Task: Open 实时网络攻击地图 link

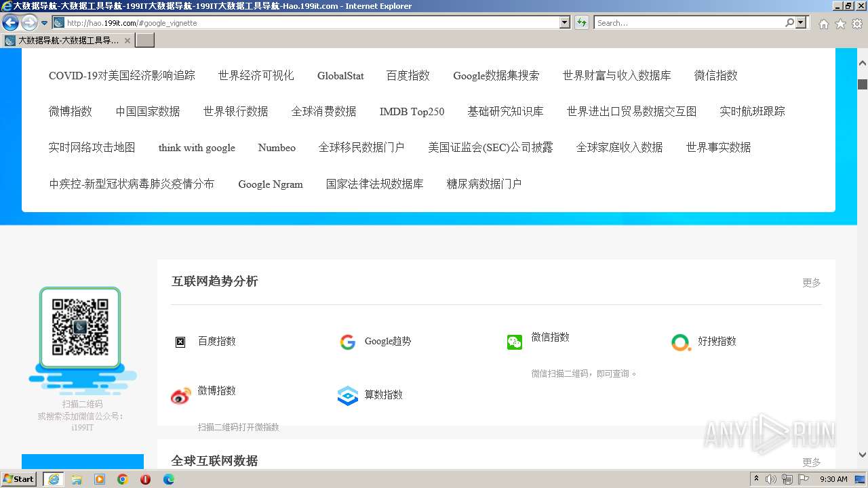Action: [x=92, y=148]
